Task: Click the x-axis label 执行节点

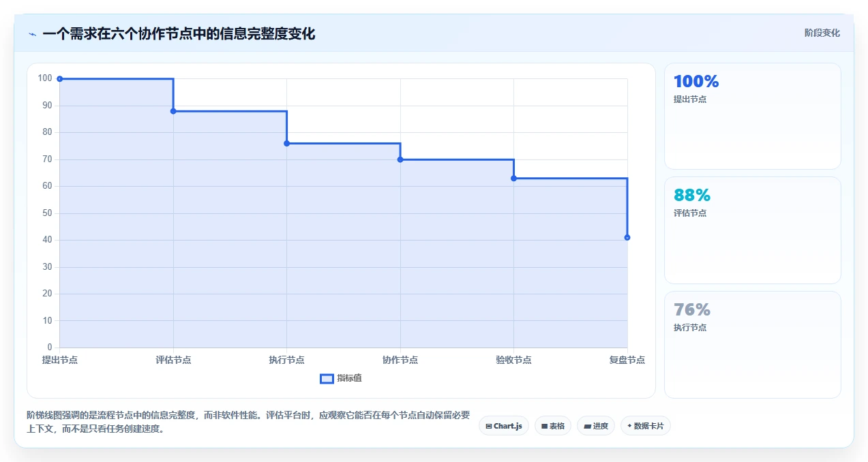Action: (286, 360)
